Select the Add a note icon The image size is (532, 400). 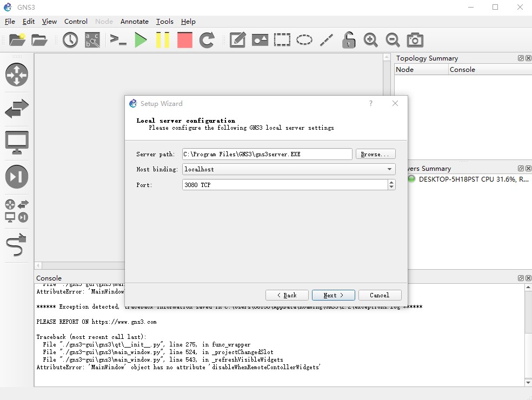(237, 39)
